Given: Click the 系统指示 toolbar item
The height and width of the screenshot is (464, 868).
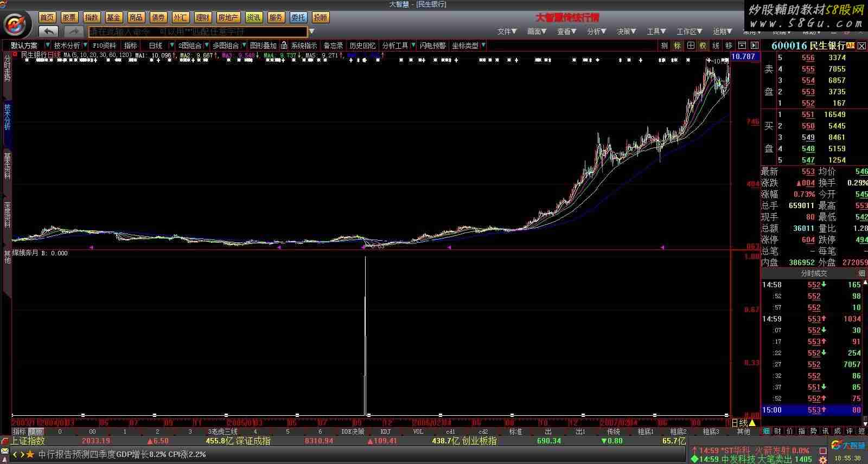Looking at the screenshot, I should (x=304, y=46).
